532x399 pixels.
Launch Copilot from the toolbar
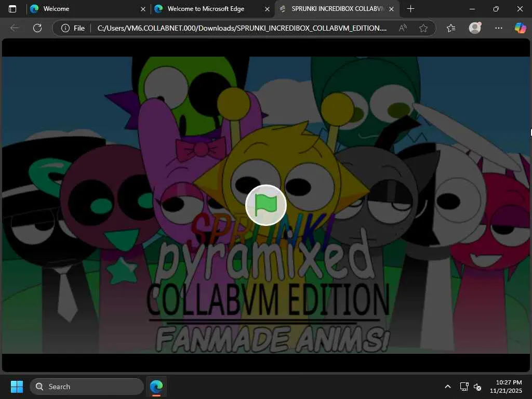coord(520,28)
